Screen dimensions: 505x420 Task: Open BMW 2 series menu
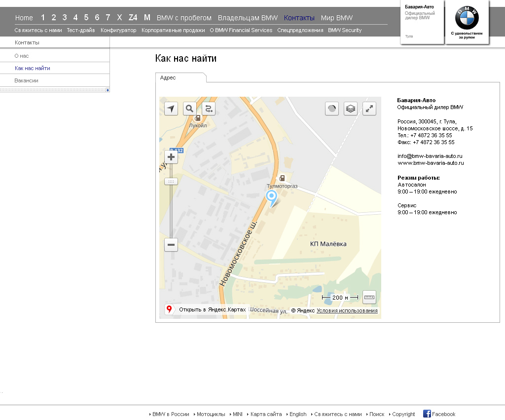(53, 17)
